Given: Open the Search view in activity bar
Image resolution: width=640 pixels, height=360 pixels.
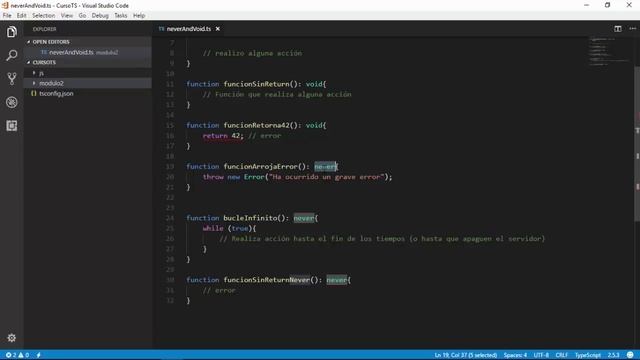Looking at the screenshot, I should 11,55.
